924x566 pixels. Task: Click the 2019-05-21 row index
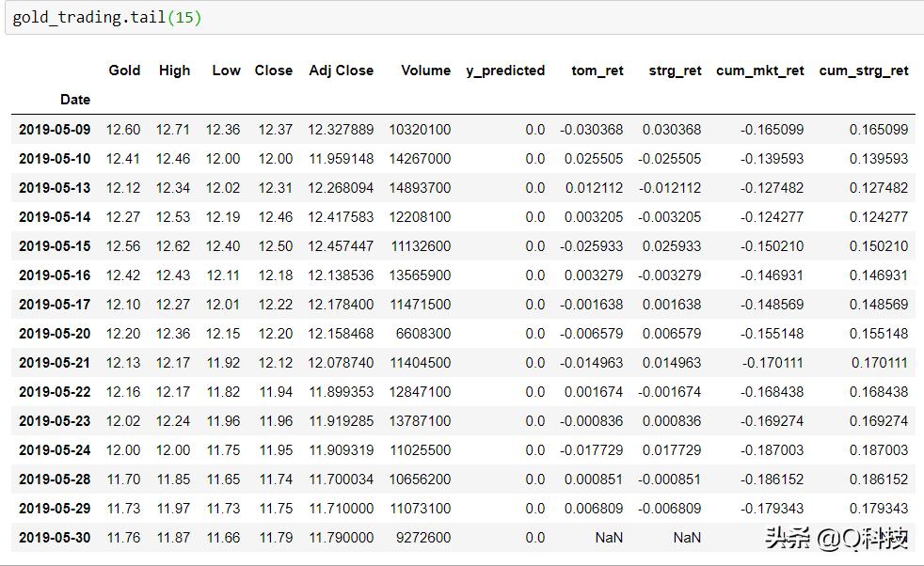[55, 363]
